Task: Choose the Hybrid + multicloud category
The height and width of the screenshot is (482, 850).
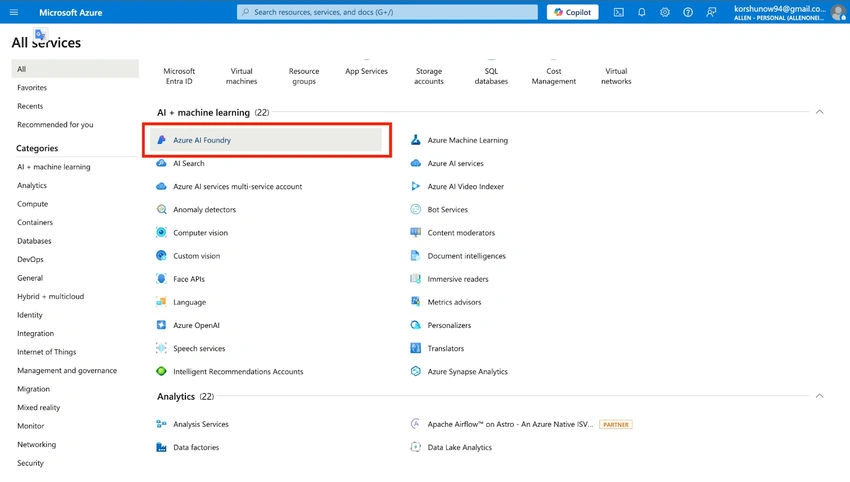Action: pos(50,297)
